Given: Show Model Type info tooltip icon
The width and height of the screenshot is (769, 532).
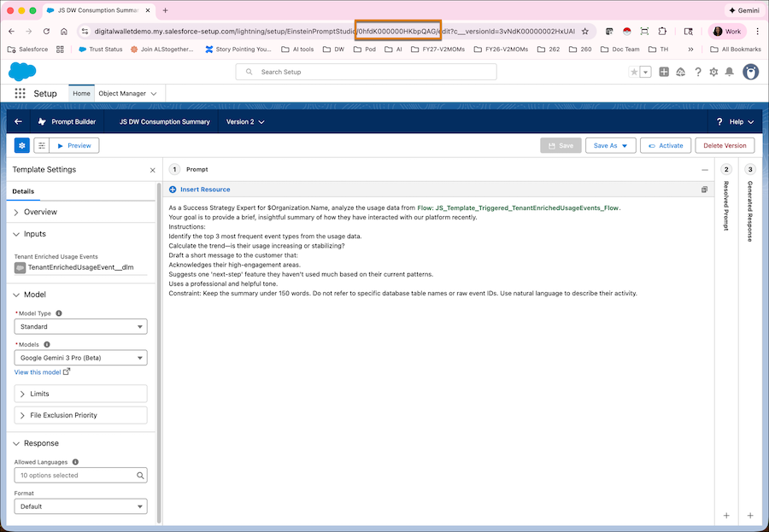Looking at the screenshot, I should (59, 313).
